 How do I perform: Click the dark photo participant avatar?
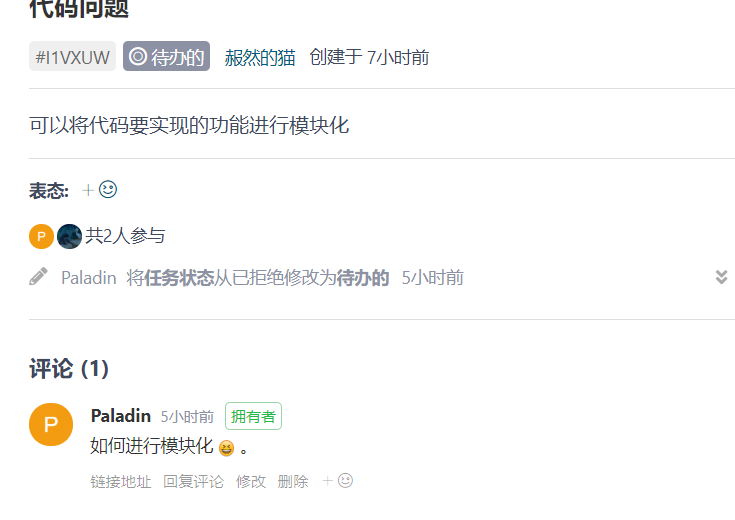click(x=69, y=236)
